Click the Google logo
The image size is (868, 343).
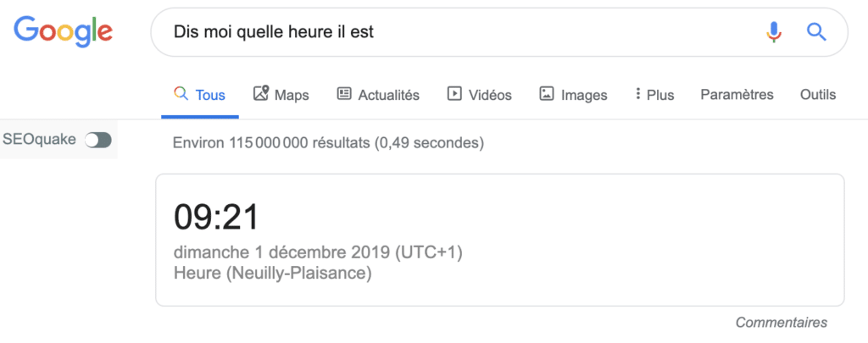coord(63,31)
